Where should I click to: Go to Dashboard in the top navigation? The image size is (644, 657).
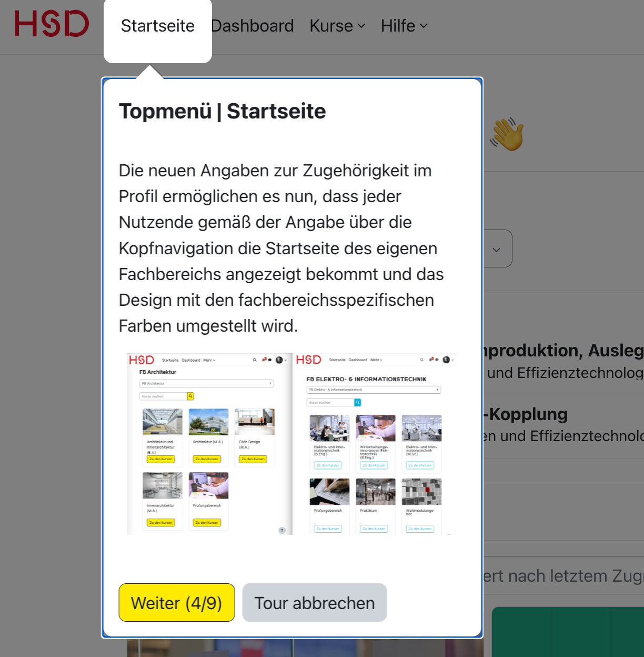(x=253, y=26)
